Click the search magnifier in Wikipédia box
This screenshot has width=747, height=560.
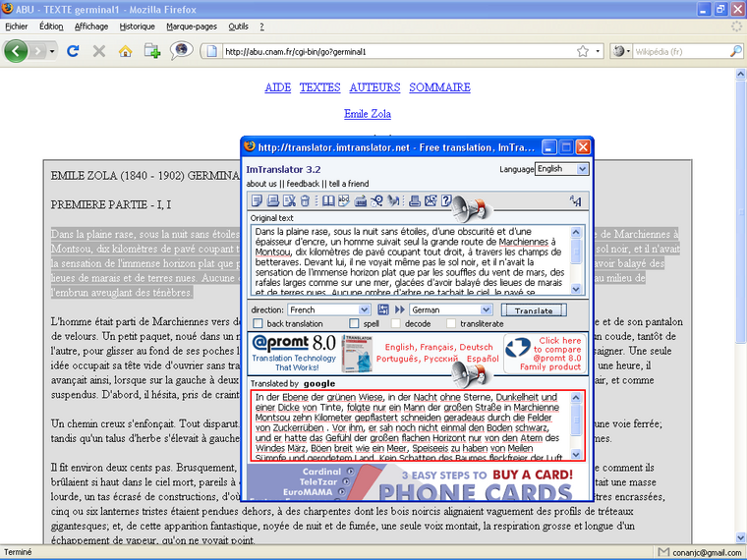tap(735, 51)
